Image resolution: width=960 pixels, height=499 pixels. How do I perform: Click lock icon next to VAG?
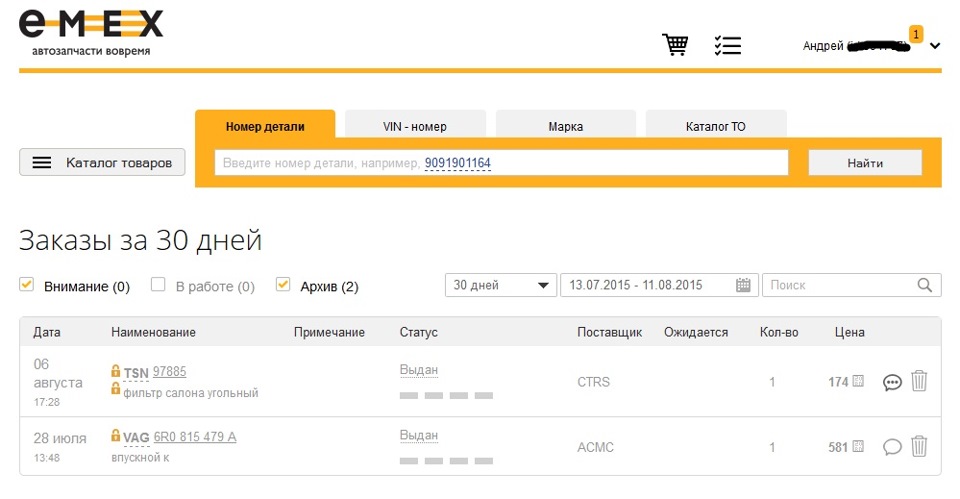coord(115,435)
